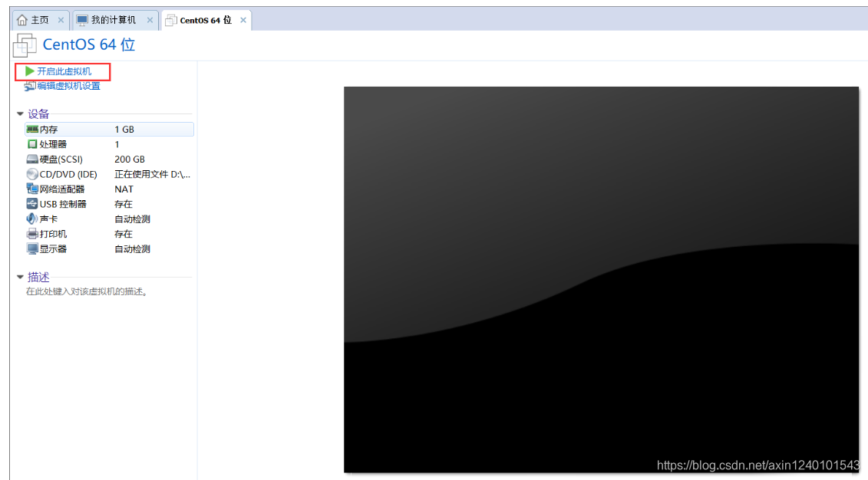Select the network adapter (网络适配器) icon

pos(32,189)
